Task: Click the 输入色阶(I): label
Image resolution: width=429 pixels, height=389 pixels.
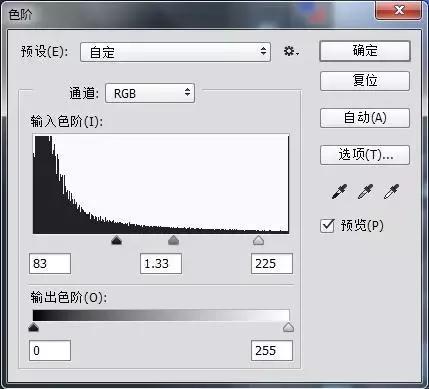Action: pos(67,122)
